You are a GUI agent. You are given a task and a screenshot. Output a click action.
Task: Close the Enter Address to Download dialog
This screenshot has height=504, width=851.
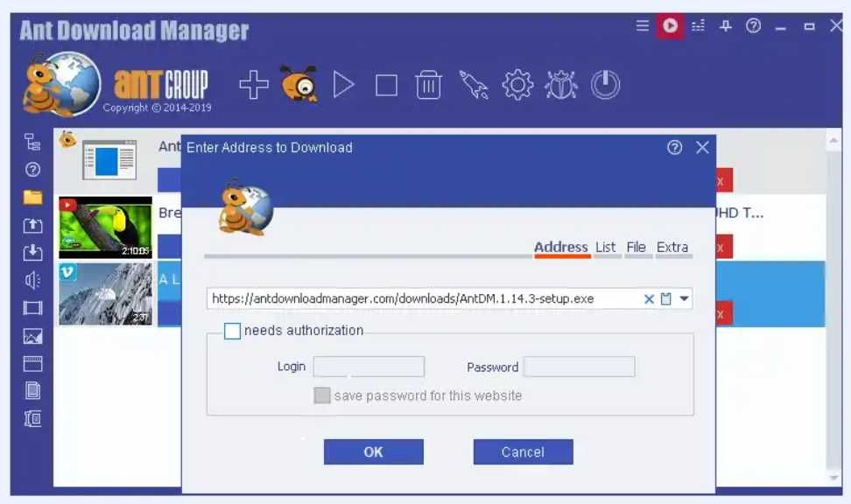coord(702,148)
